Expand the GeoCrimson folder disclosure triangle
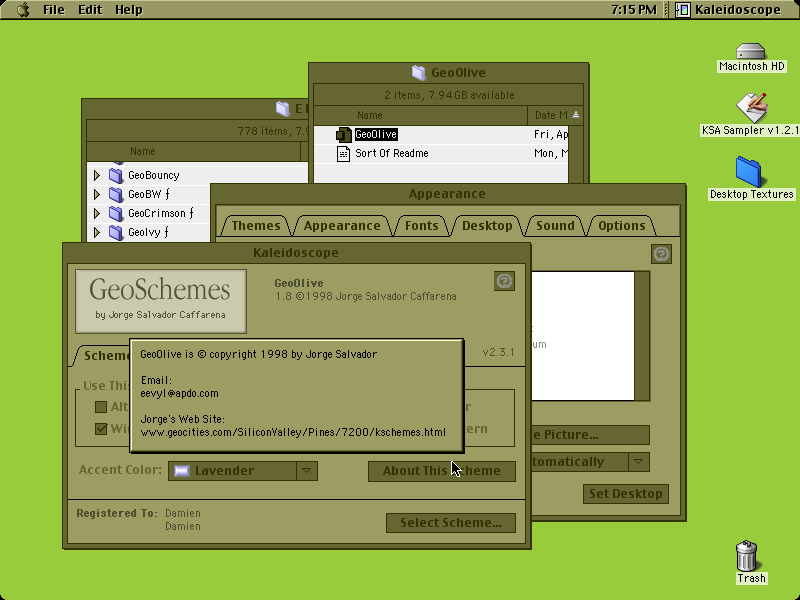 point(97,213)
